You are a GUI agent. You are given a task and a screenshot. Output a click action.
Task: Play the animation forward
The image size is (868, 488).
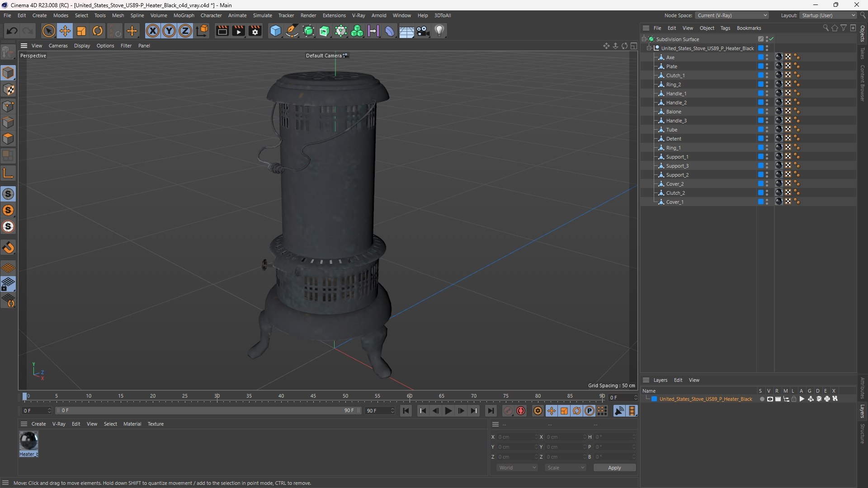[448, 411]
